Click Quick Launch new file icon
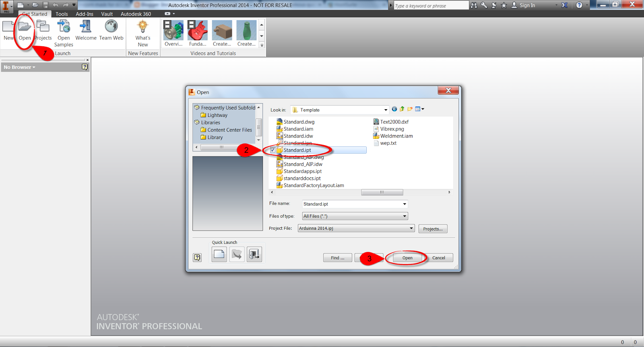 click(x=219, y=254)
